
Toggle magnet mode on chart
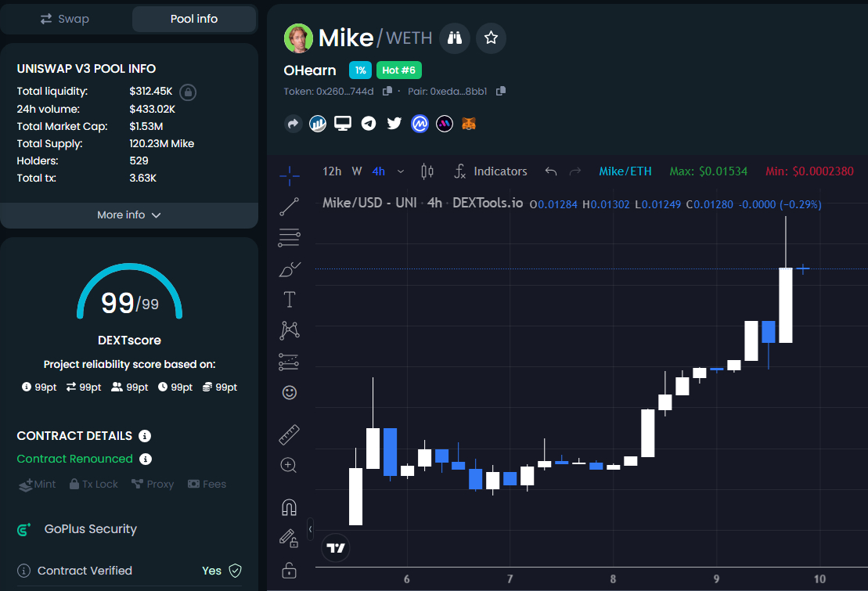pos(289,507)
